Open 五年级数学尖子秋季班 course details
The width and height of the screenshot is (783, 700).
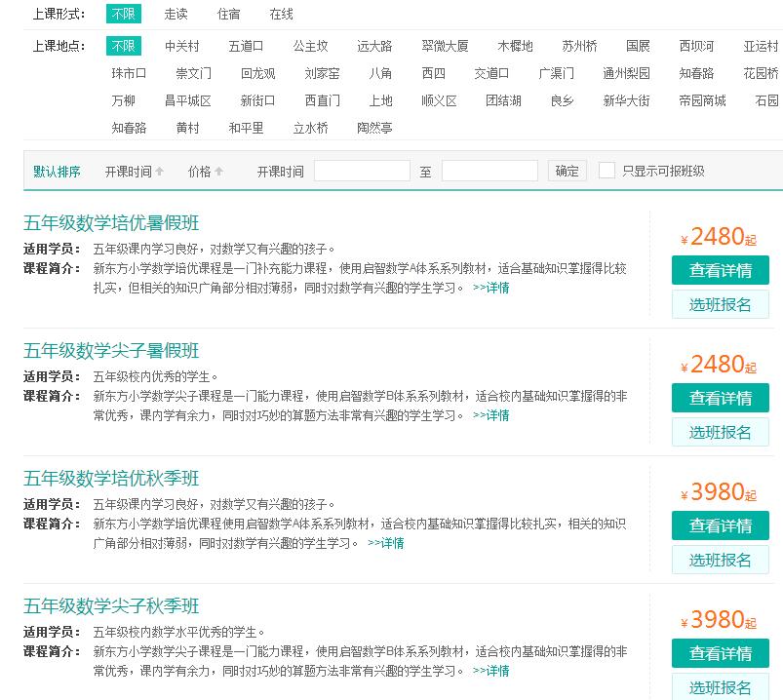tap(110, 604)
